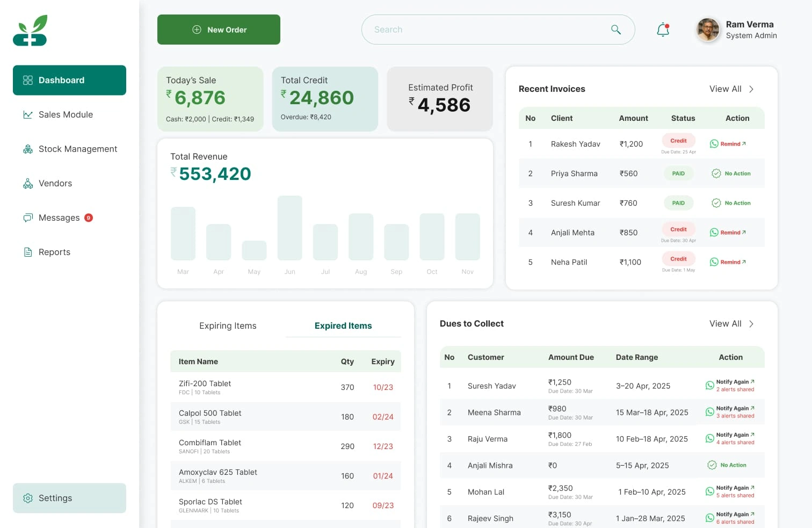Click the Vendors sidebar icon

pos(28,183)
